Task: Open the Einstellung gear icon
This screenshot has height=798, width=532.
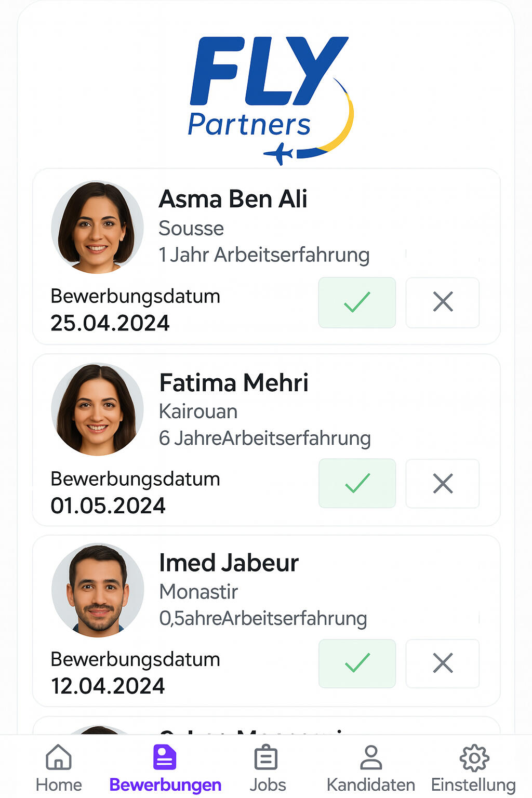Action: 474,757
